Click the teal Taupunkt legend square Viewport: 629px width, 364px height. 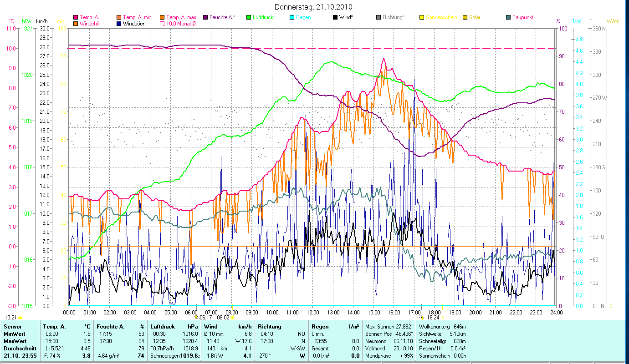tap(508, 17)
